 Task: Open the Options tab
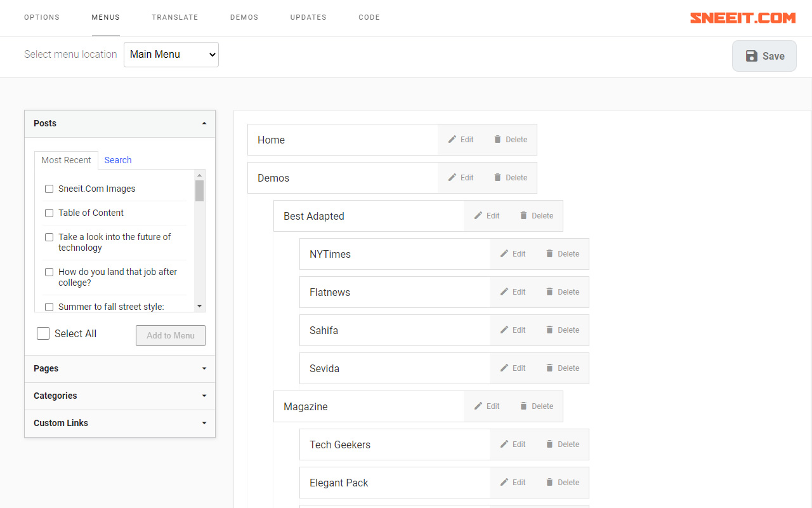tap(42, 18)
